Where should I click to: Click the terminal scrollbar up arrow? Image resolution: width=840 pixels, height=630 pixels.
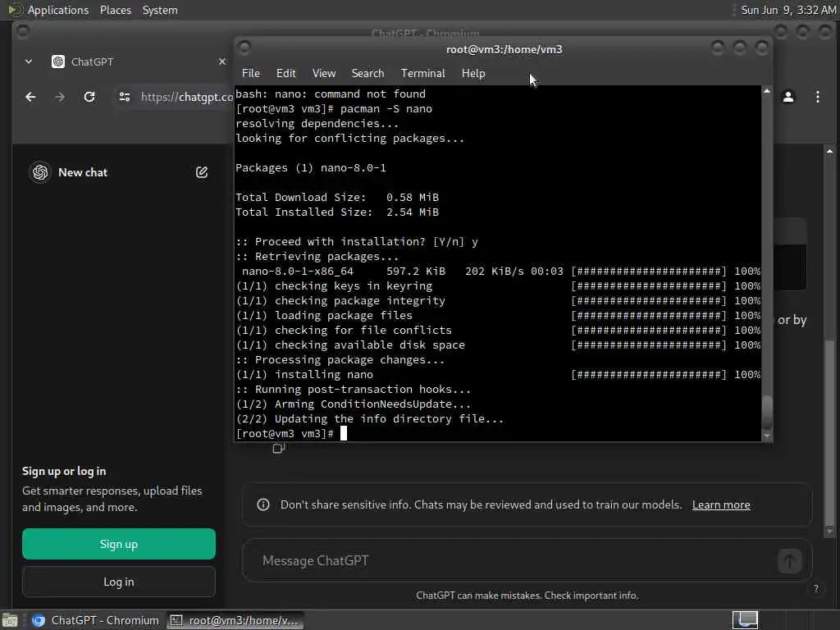coord(767,91)
